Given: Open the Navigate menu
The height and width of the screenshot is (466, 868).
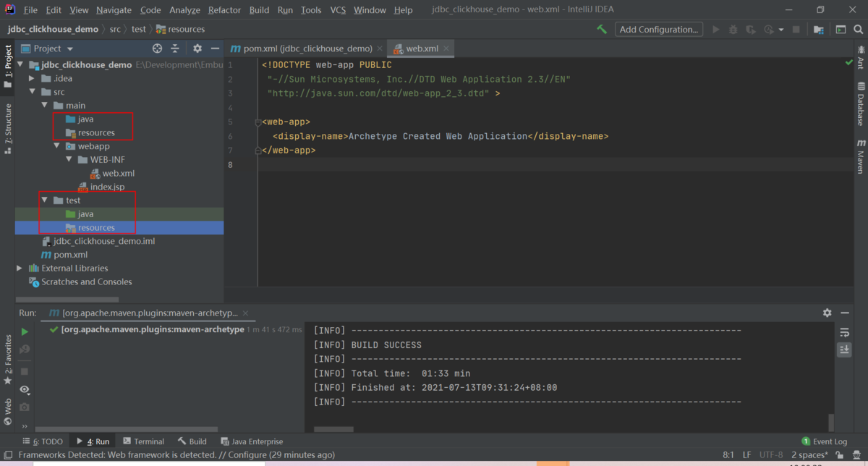Looking at the screenshot, I should [114, 10].
